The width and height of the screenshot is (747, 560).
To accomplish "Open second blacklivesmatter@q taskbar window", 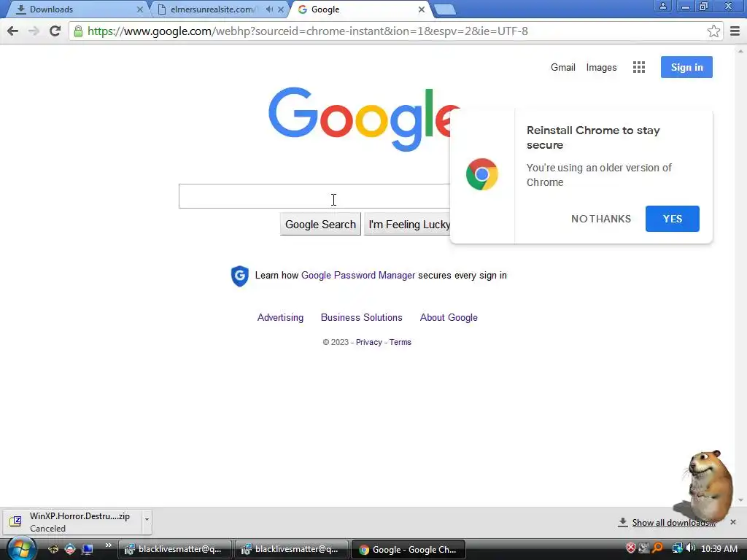I will (291, 550).
